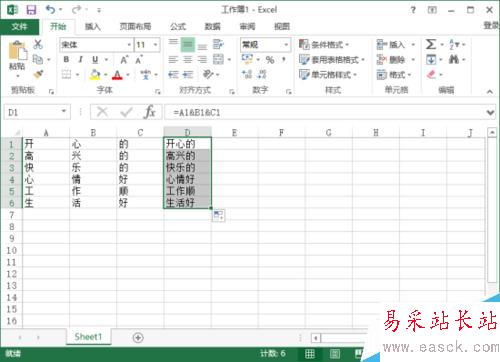Open the 文件 File tab
Viewport: 500px width, 362px height.
[x=19, y=26]
